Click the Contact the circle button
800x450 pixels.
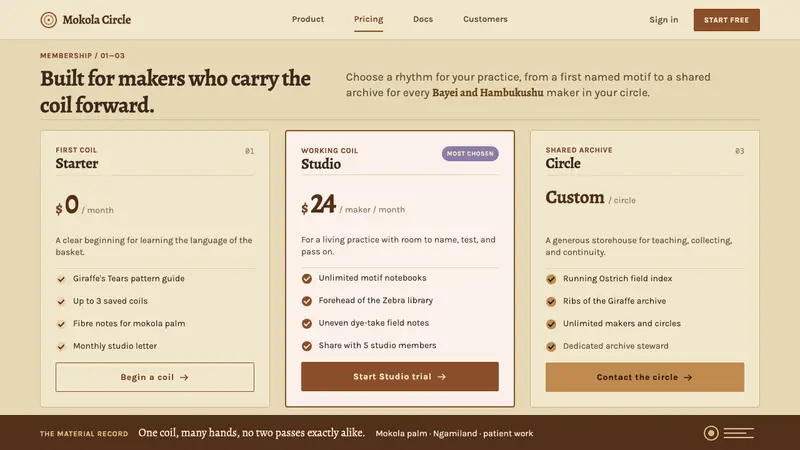click(x=644, y=377)
